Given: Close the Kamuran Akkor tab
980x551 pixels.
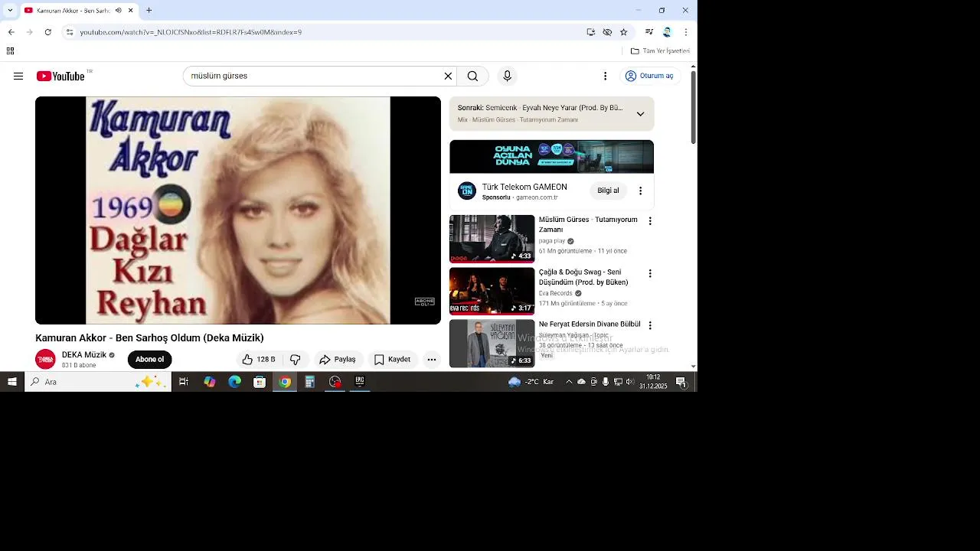Looking at the screenshot, I should pyautogui.click(x=131, y=11).
